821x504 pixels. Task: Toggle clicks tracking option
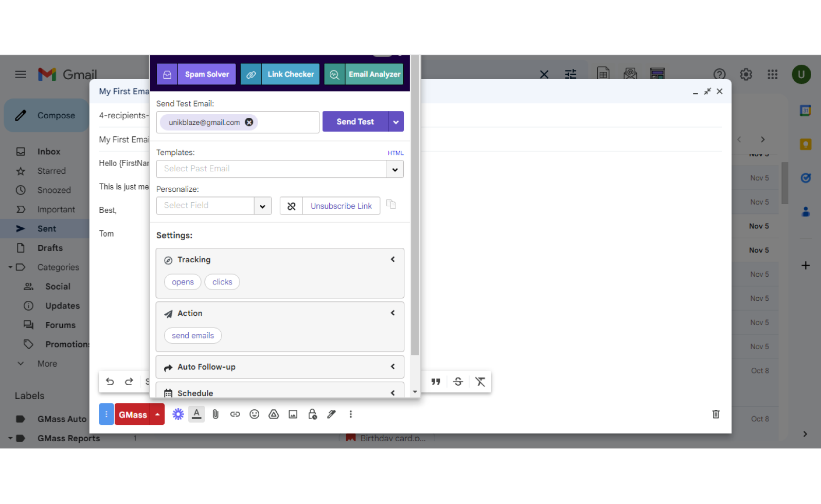[222, 282]
